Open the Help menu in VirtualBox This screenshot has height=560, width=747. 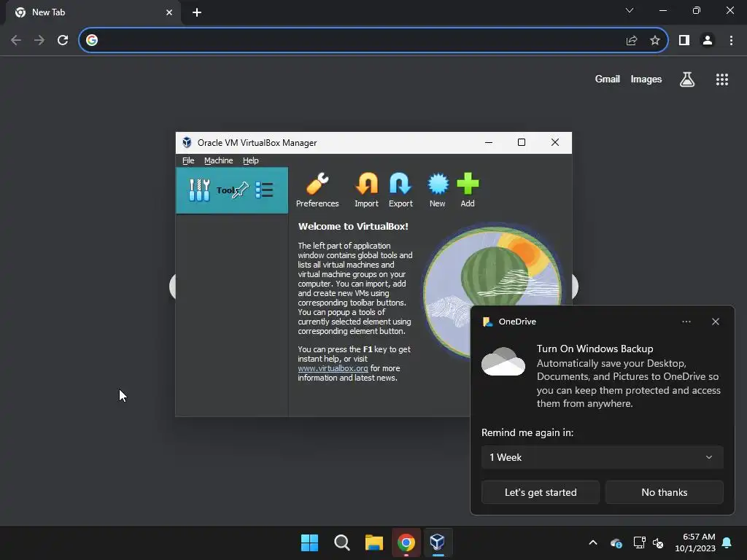[251, 160]
